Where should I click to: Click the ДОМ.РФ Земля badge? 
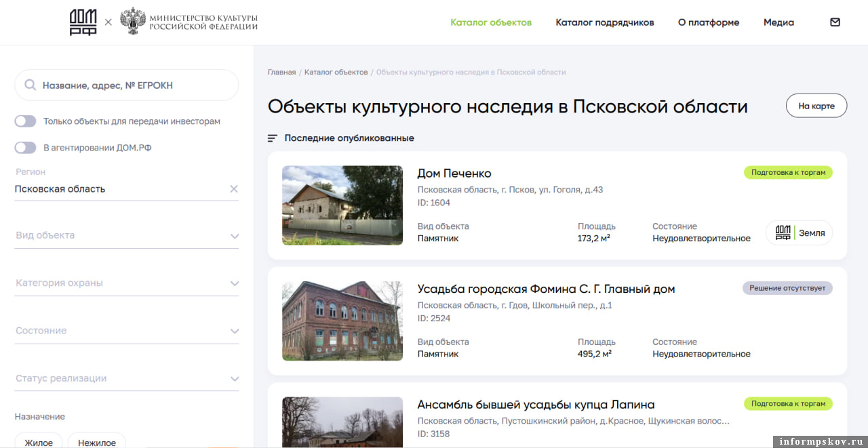[x=800, y=232]
